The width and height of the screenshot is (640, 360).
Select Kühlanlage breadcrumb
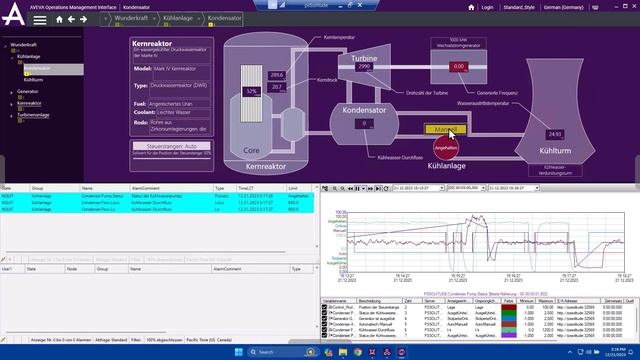pyautogui.click(x=178, y=18)
